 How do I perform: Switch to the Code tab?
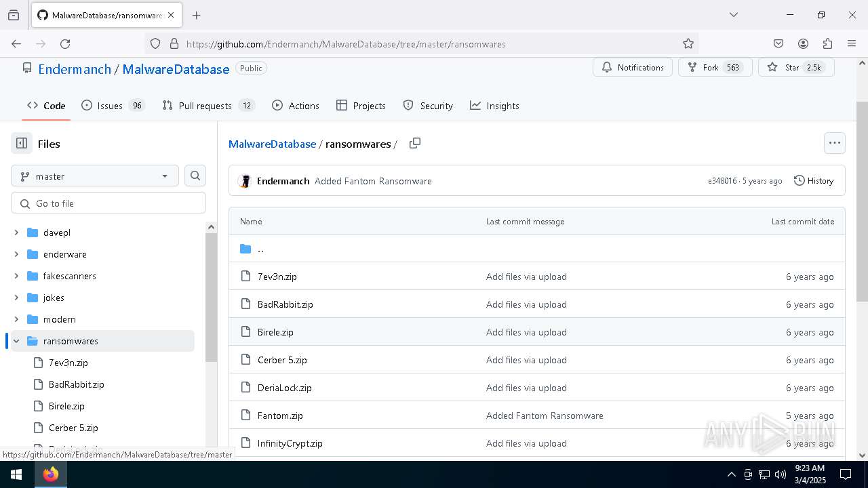pos(46,106)
